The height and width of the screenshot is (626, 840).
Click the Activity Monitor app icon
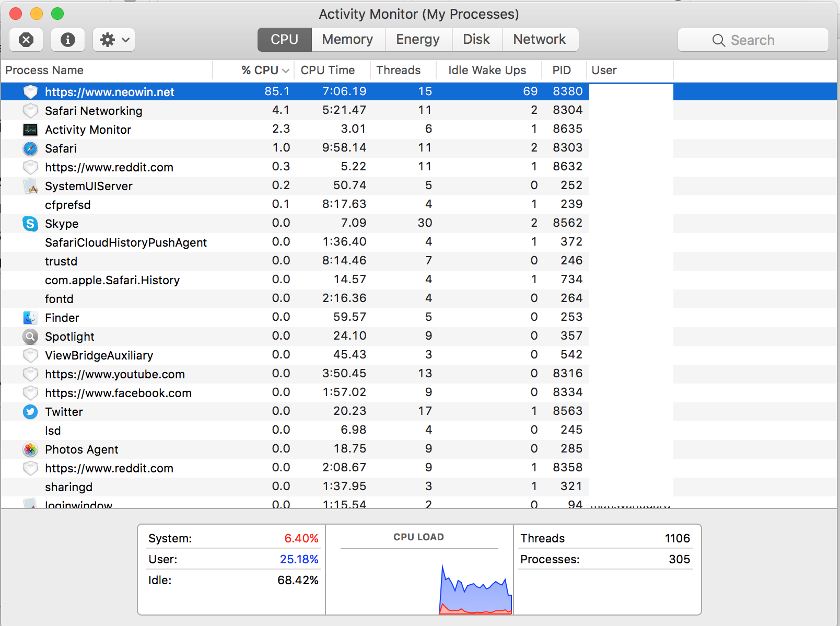click(x=31, y=130)
